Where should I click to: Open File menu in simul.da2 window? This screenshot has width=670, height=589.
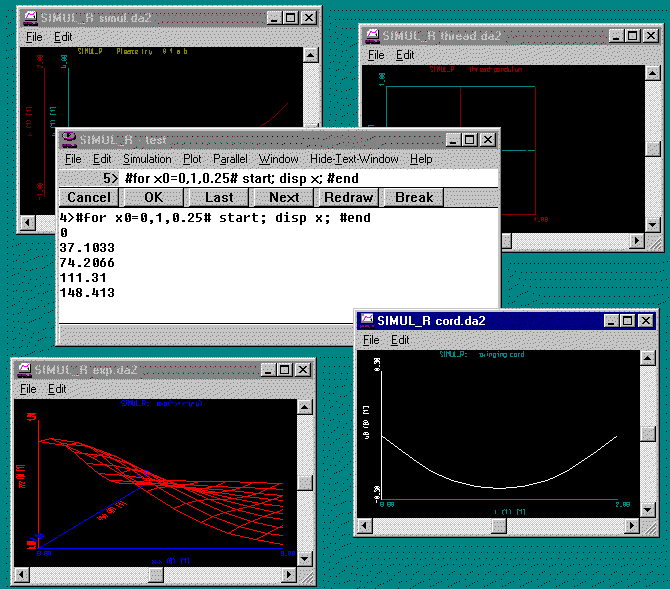pyautogui.click(x=34, y=37)
